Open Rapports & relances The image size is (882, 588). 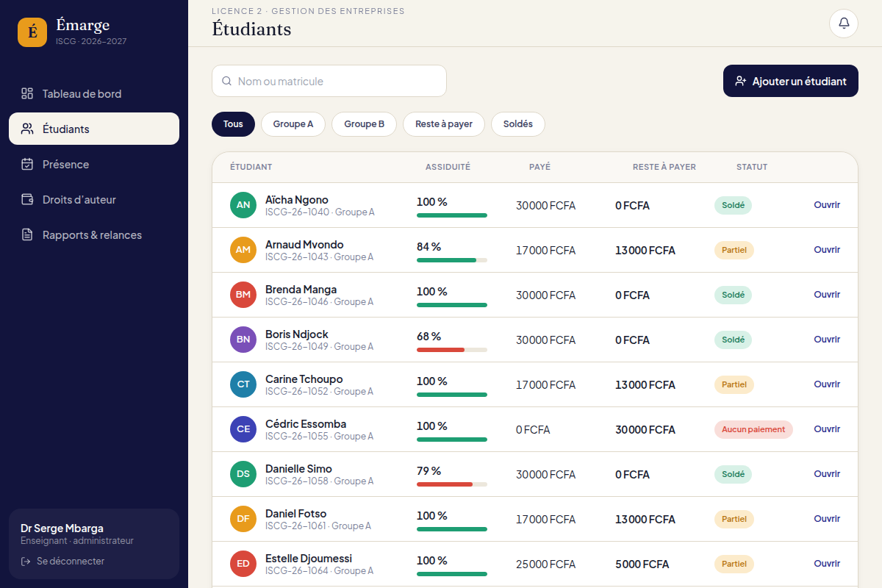click(94, 234)
